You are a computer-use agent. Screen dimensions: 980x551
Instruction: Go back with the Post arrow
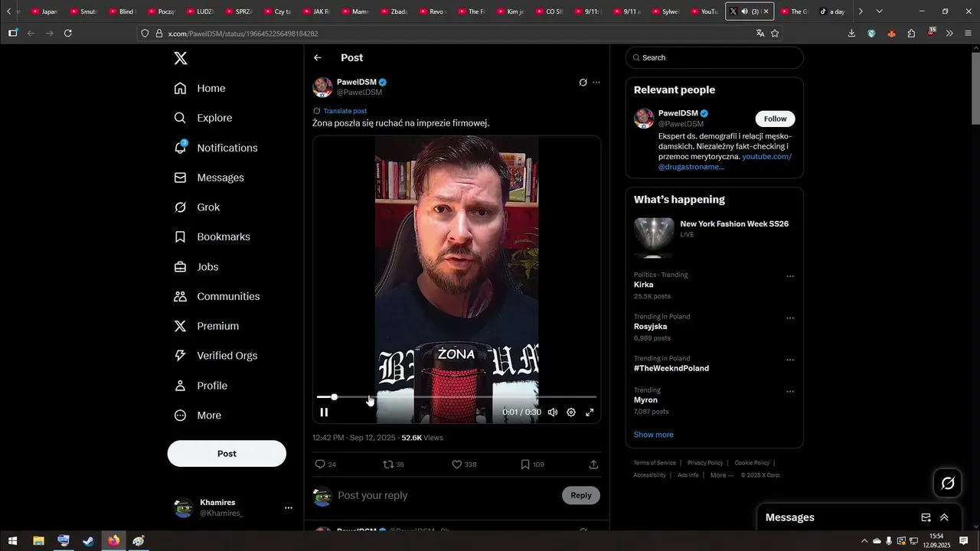[318, 58]
